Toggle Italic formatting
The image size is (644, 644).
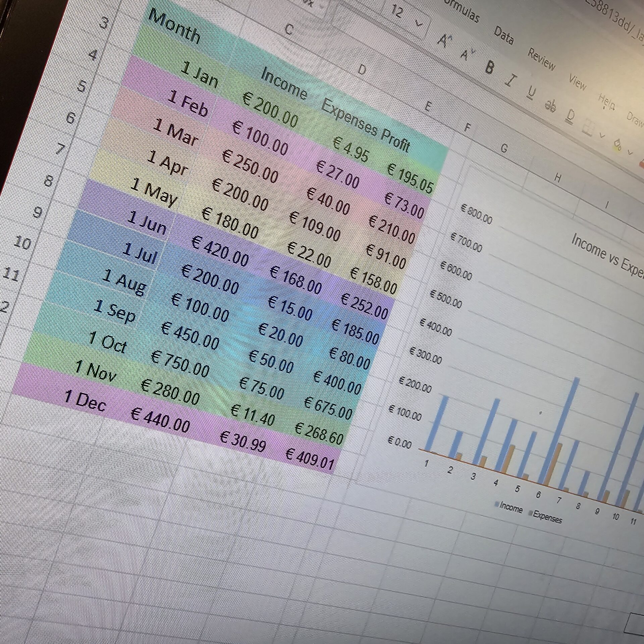[x=511, y=80]
